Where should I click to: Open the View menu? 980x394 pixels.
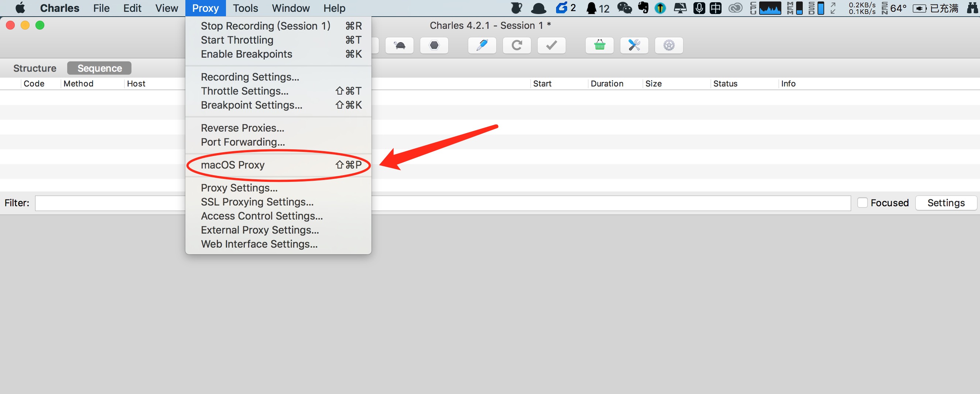pyautogui.click(x=167, y=8)
